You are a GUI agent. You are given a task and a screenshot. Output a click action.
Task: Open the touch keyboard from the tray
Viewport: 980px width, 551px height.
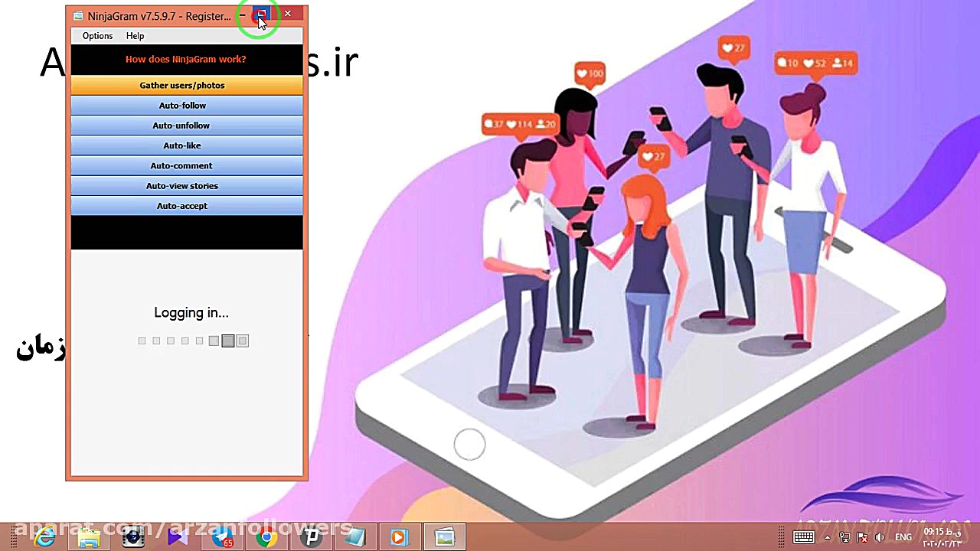[803, 537]
